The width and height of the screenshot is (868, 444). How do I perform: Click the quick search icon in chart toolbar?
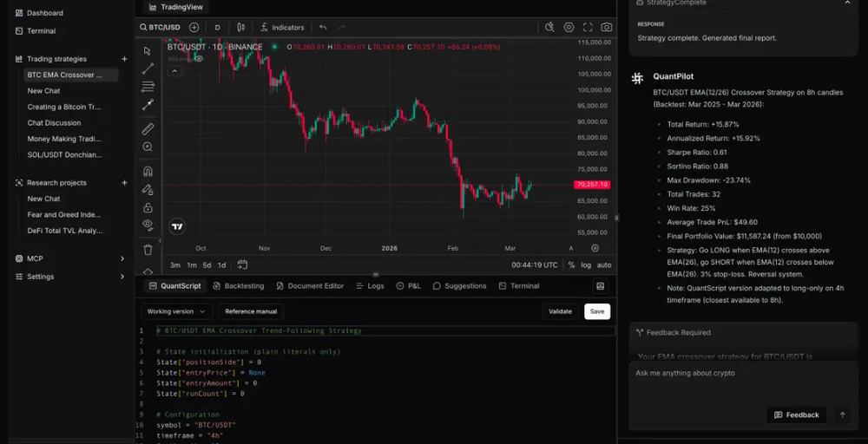click(x=549, y=27)
